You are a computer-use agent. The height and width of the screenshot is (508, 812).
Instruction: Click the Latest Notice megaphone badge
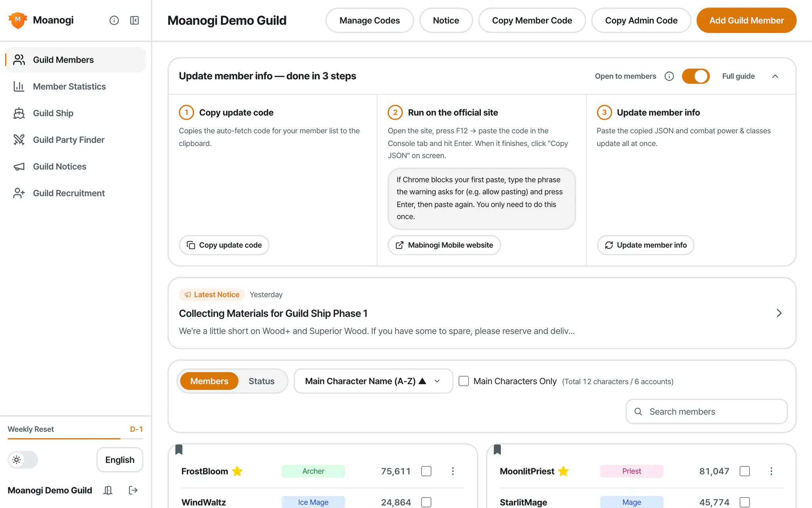tap(212, 294)
